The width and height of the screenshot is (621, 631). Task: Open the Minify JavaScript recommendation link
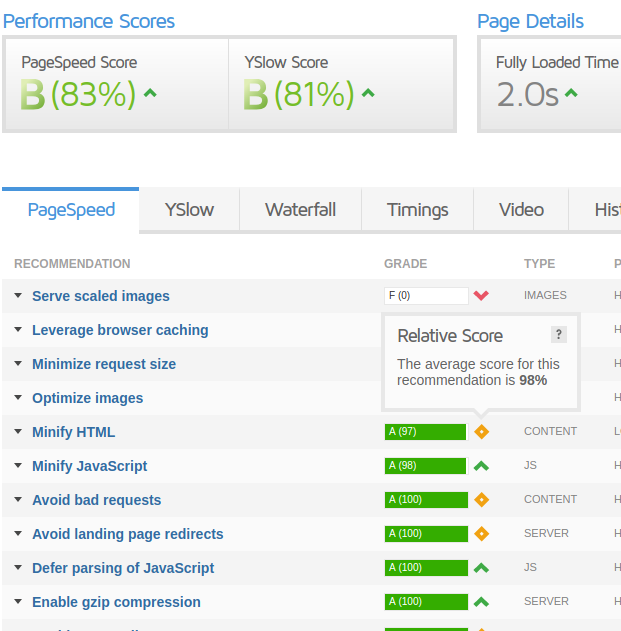pyautogui.click(x=89, y=466)
